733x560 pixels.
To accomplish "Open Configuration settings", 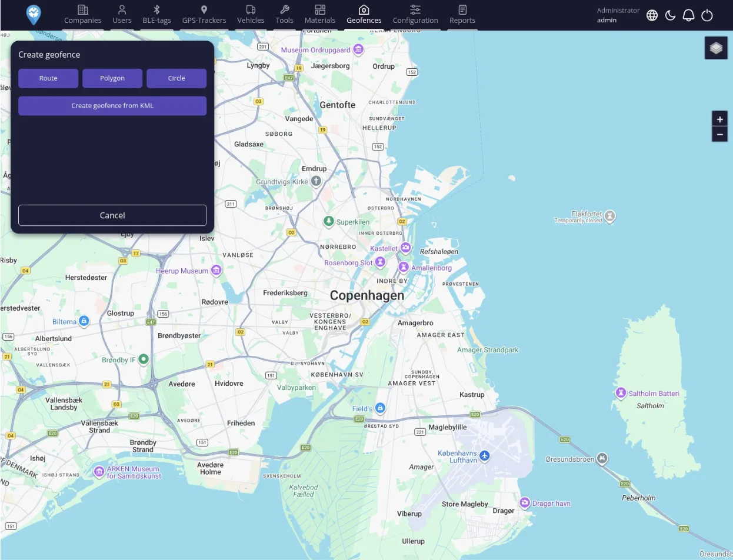I will point(415,15).
